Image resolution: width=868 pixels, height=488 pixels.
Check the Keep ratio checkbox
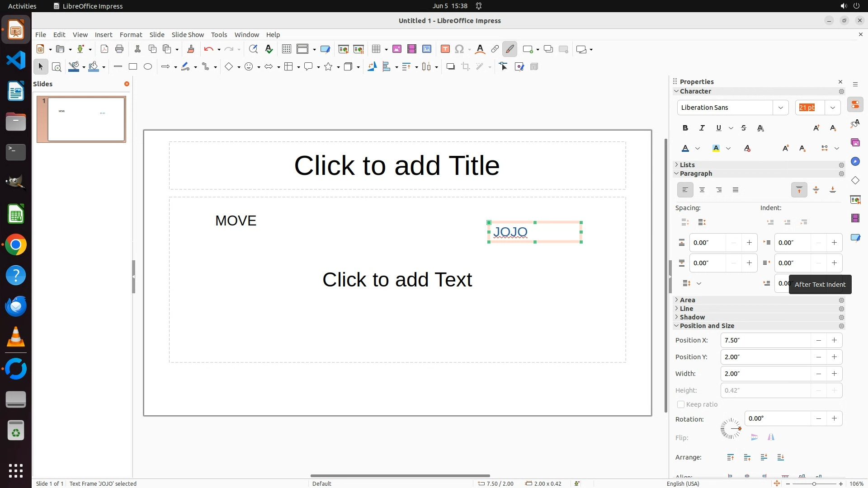point(680,404)
